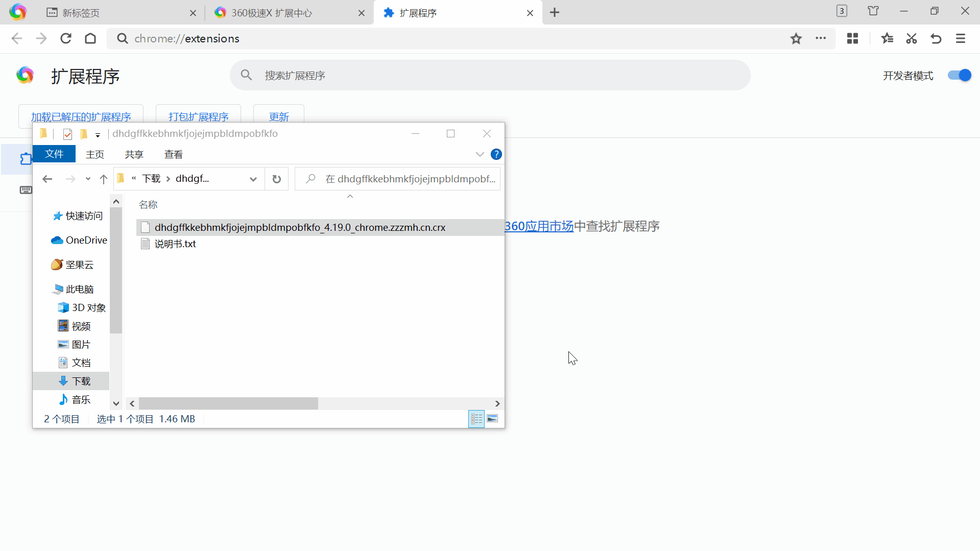Click 打包扩展程序 button
Image resolution: width=980 pixels, height=551 pixels.
[199, 117]
